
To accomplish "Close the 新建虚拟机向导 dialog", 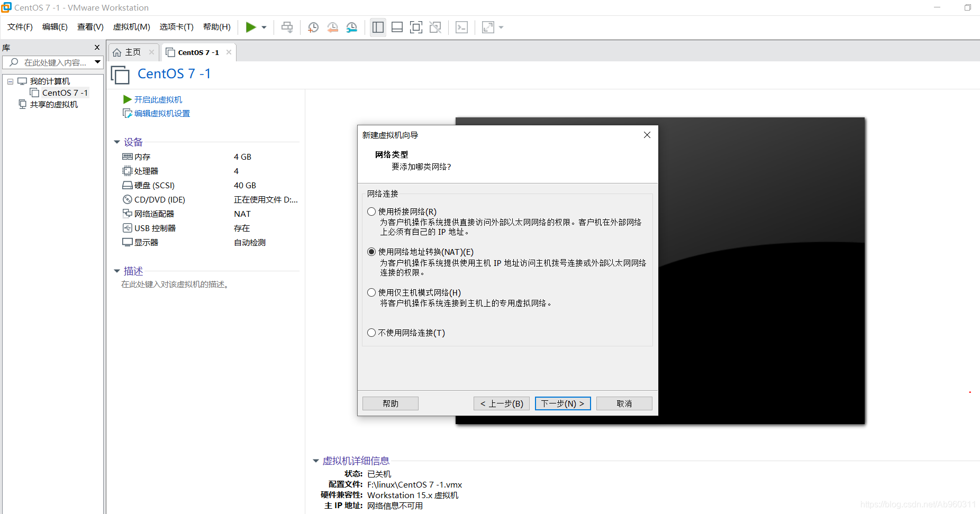I will click(x=647, y=135).
